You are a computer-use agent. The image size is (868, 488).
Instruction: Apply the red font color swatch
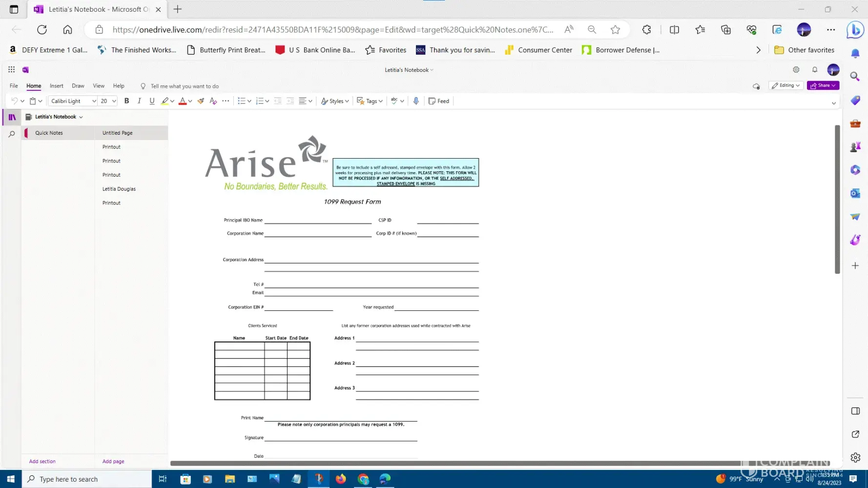(183, 101)
